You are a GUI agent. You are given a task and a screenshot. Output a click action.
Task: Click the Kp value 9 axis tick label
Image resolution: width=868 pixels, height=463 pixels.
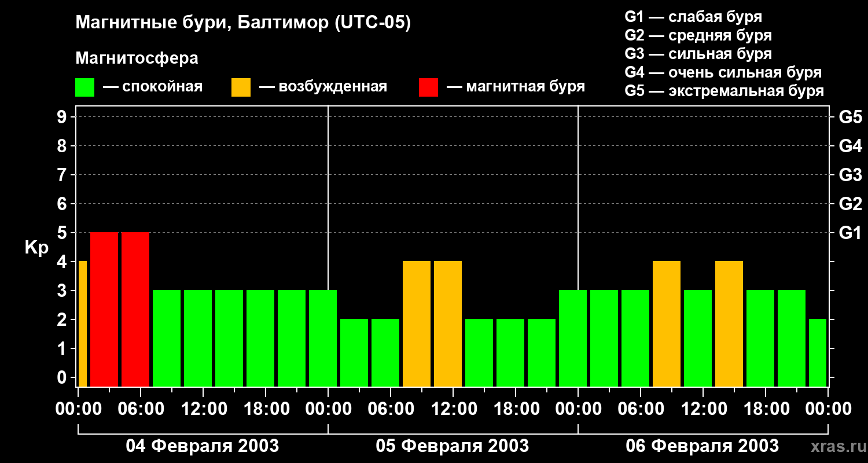pos(62,117)
